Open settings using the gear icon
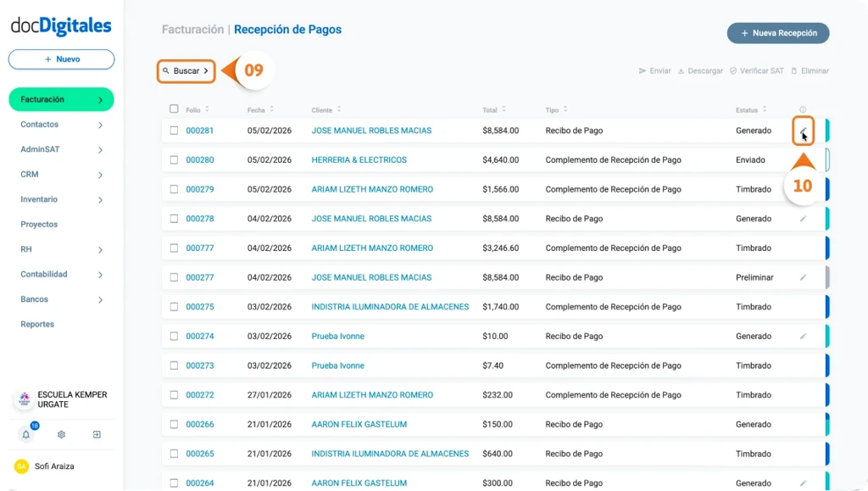868x491 pixels. tap(61, 434)
